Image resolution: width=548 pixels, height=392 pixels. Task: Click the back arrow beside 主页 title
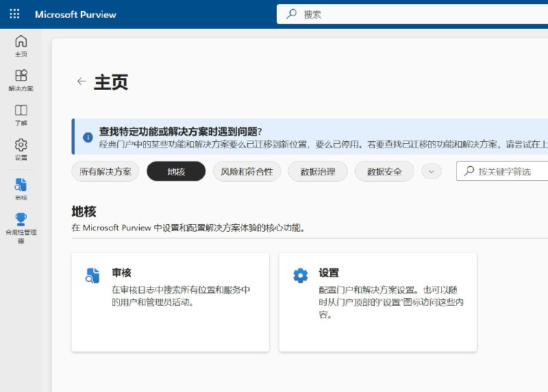point(82,82)
